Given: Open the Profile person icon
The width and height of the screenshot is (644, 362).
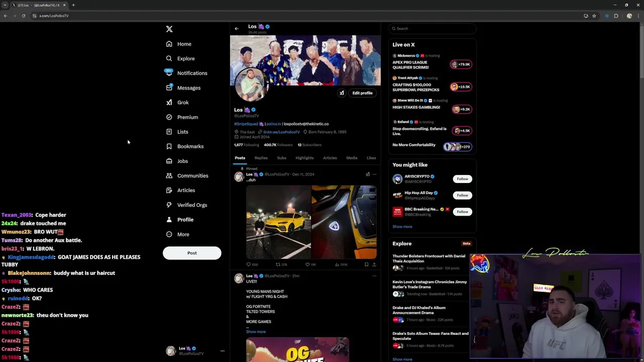Looking at the screenshot, I should [x=169, y=219].
